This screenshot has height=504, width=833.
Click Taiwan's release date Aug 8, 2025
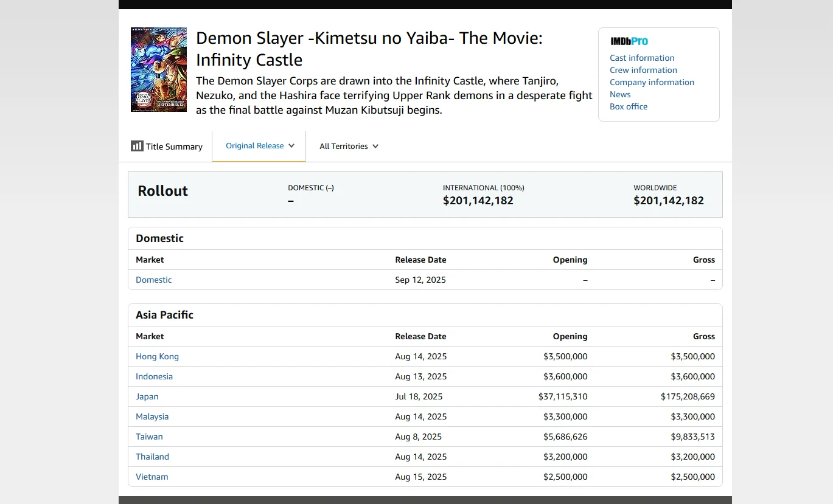point(419,437)
